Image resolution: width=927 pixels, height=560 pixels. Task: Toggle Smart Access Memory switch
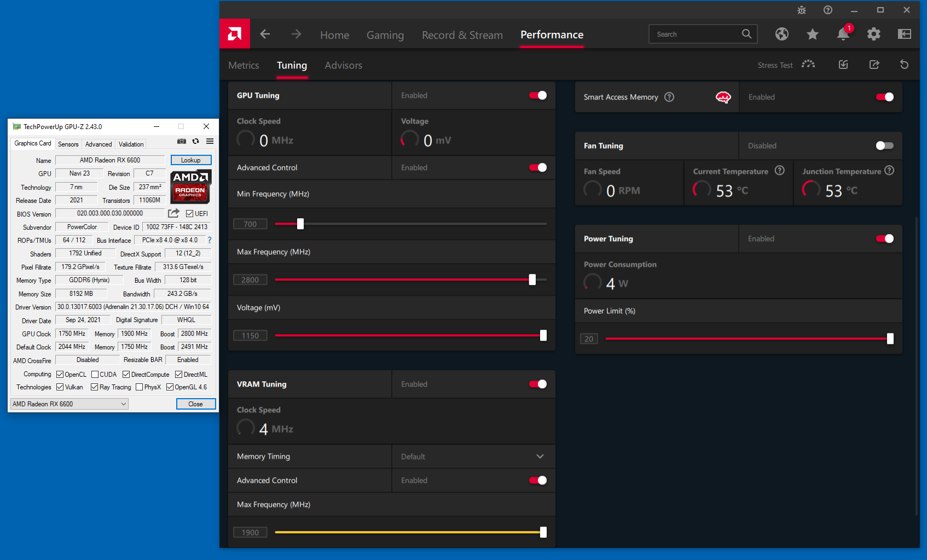(885, 97)
